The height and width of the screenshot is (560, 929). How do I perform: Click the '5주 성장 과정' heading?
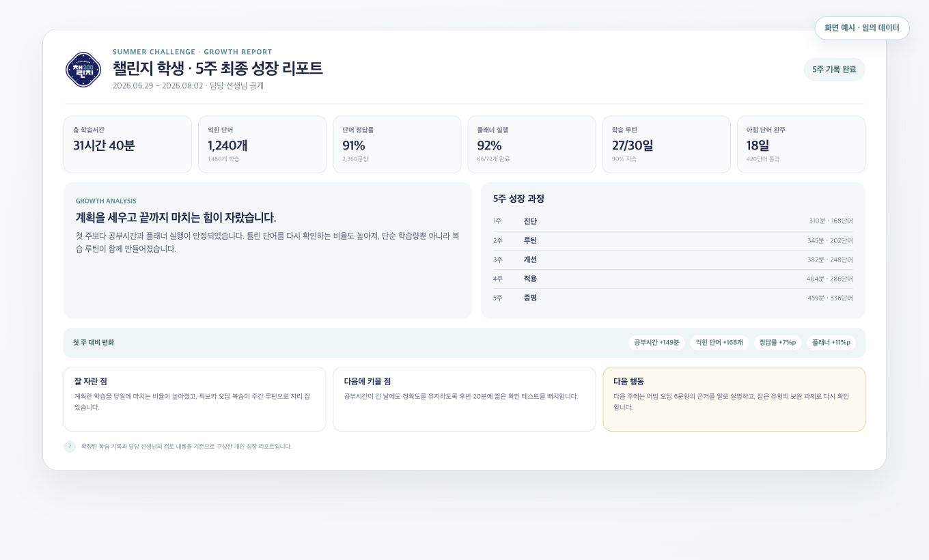518,199
